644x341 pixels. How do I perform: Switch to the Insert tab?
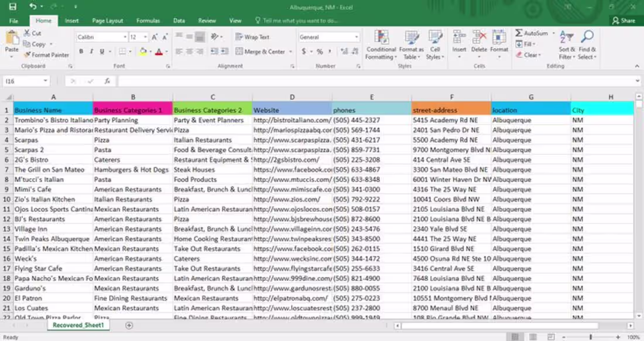[x=71, y=20]
